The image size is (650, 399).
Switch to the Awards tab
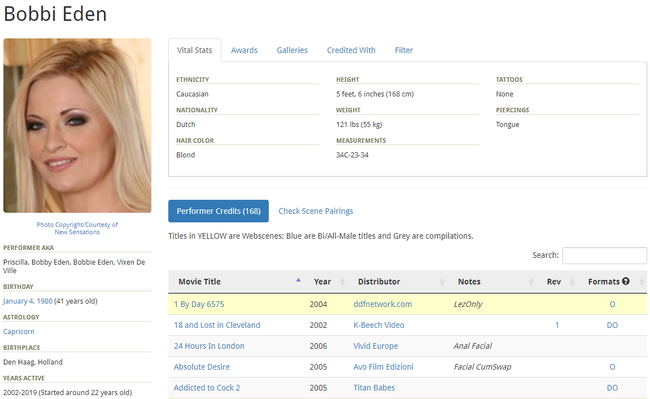point(244,50)
